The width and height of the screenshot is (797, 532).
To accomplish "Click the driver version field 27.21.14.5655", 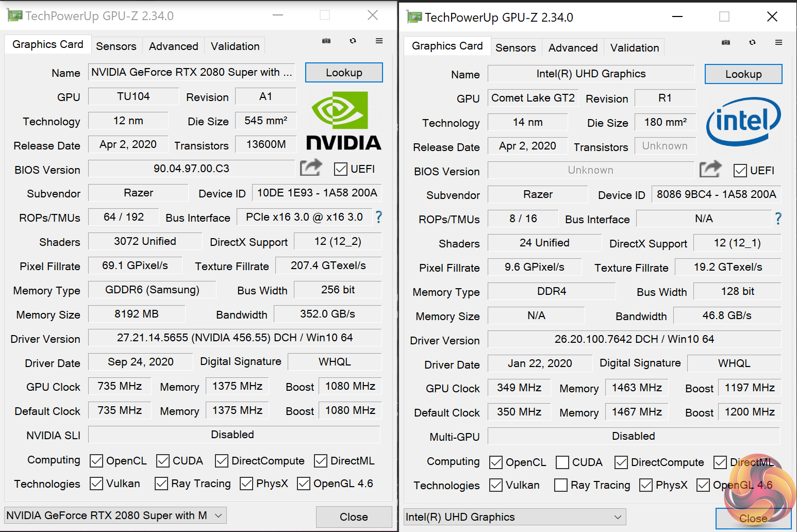I will pyautogui.click(x=235, y=338).
